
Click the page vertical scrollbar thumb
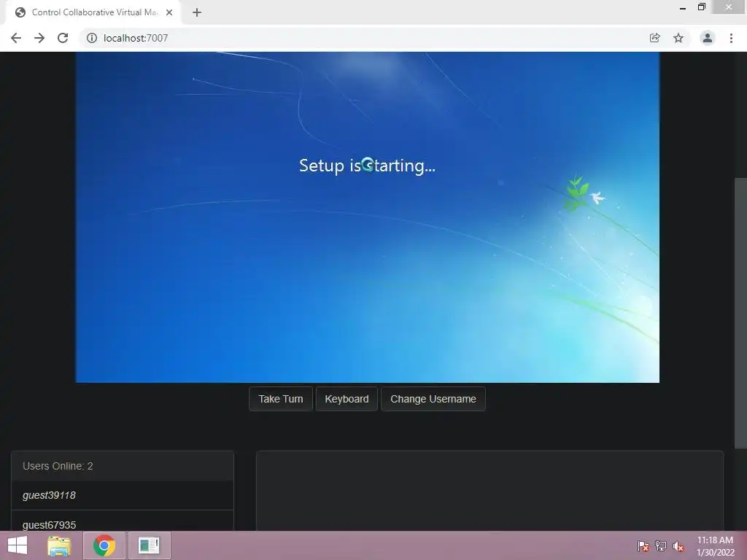[740, 313]
